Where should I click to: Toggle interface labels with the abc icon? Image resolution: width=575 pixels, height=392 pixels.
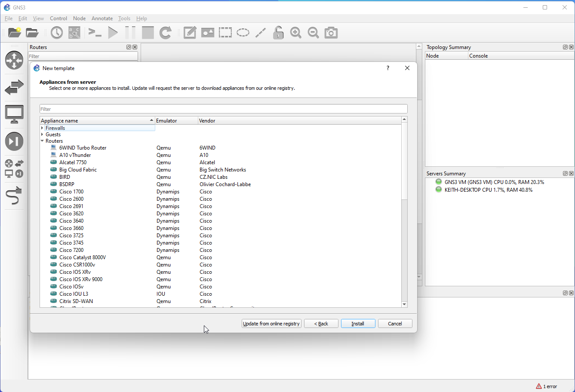(74, 32)
